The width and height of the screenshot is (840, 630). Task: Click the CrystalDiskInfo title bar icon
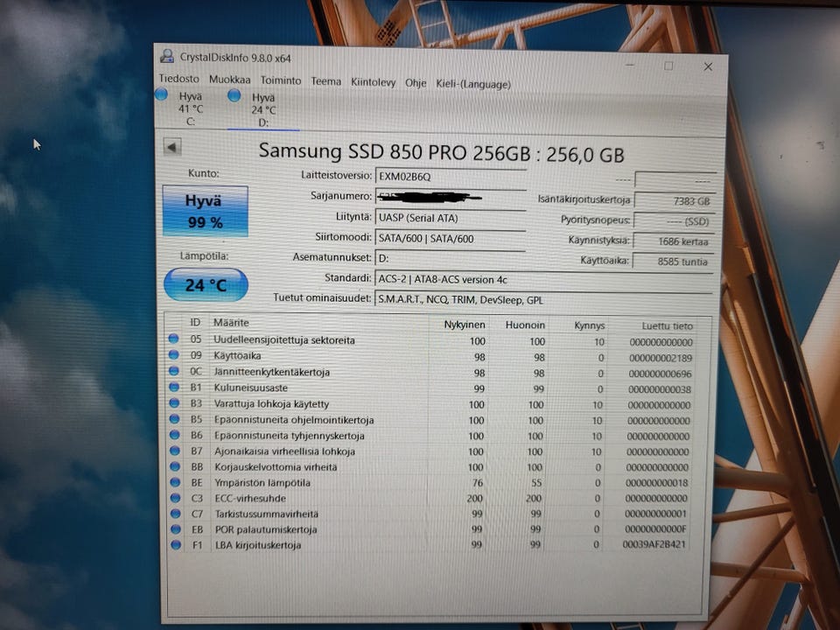coord(167,56)
